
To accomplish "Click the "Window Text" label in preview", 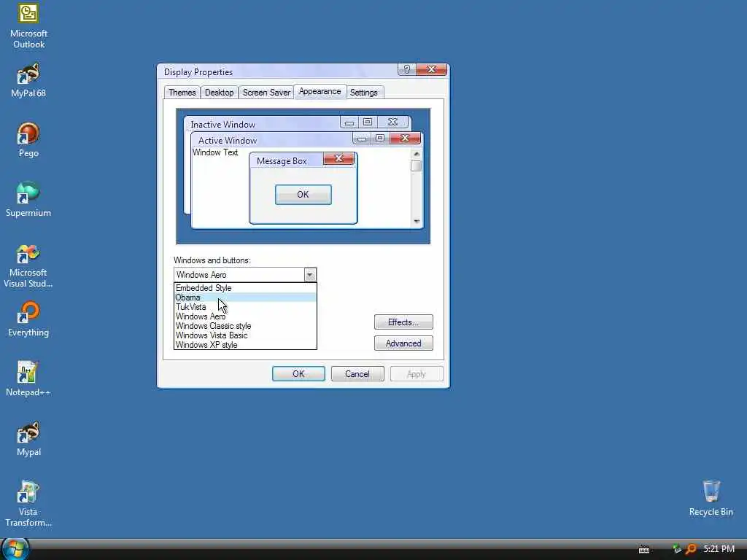I will pyautogui.click(x=215, y=152).
